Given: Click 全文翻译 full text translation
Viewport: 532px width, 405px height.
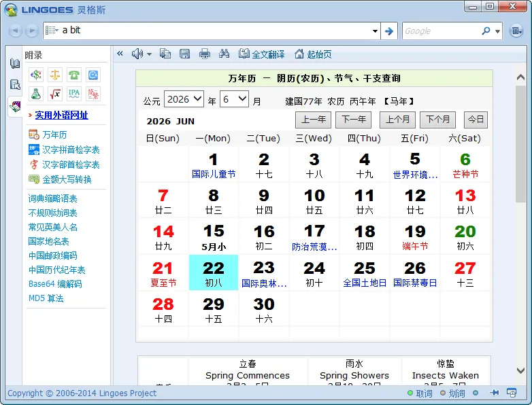Looking at the screenshot, I should [261, 54].
